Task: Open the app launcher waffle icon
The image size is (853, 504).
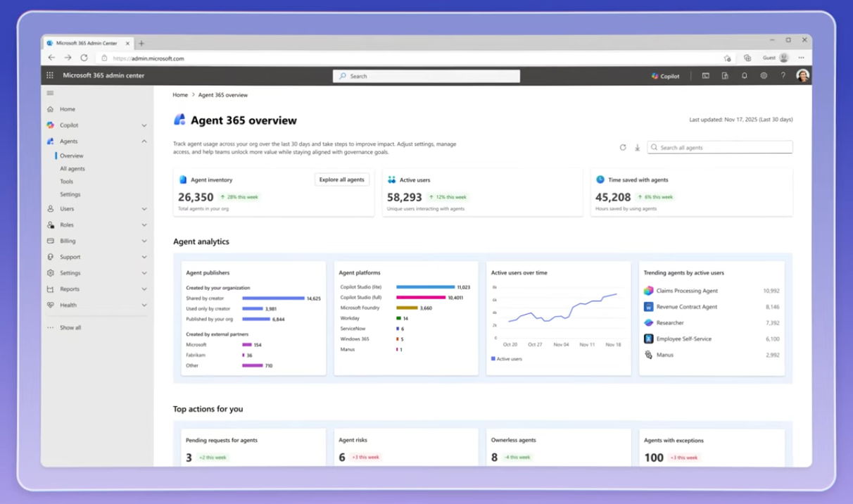Action: (49, 75)
